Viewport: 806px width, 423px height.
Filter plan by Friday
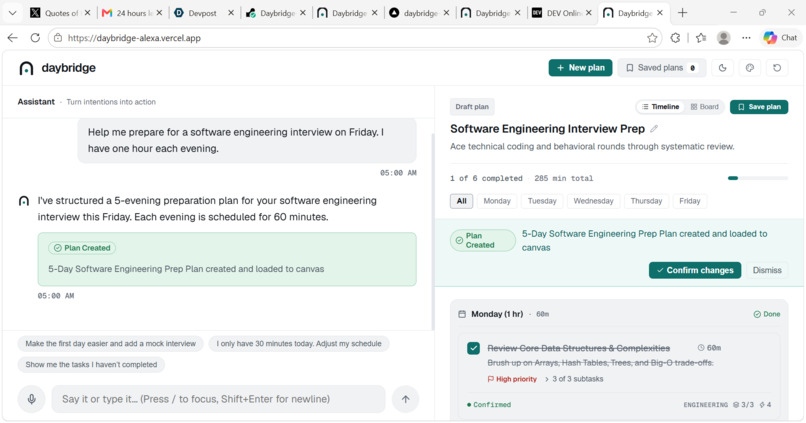[689, 201]
